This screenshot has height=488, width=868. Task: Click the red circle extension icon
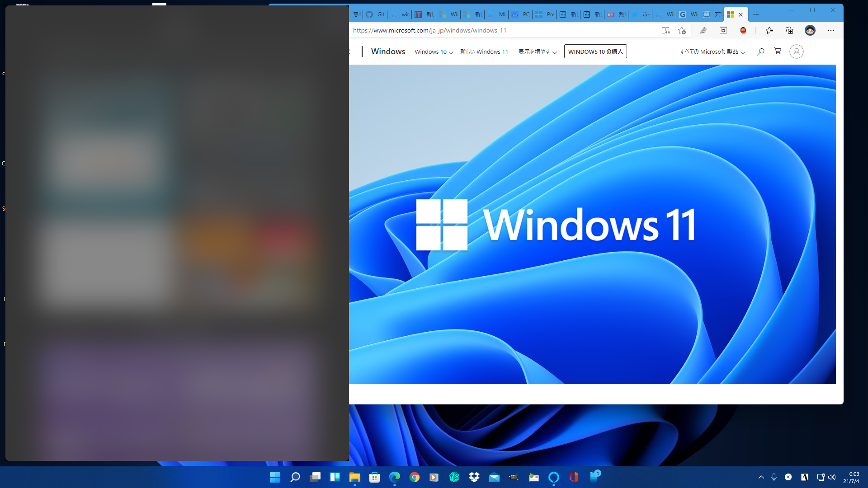(743, 30)
